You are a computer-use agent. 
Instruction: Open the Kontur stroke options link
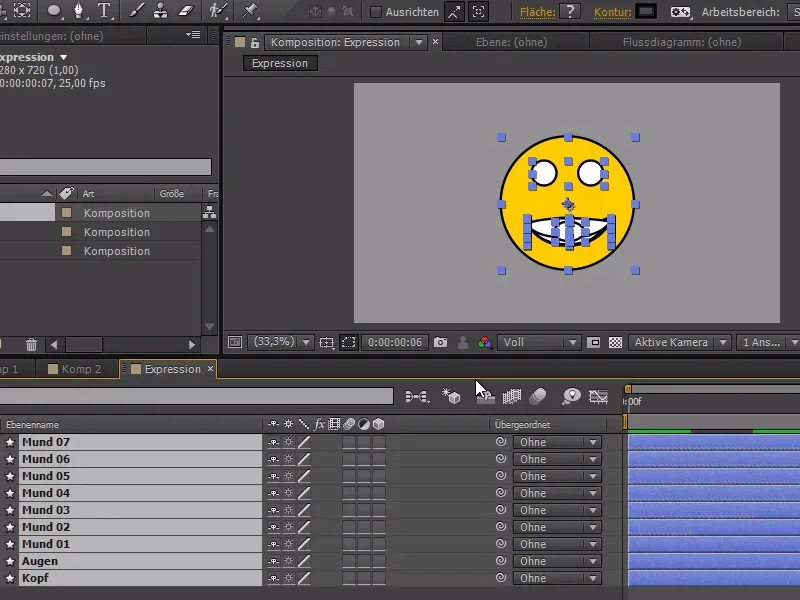click(x=612, y=12)
